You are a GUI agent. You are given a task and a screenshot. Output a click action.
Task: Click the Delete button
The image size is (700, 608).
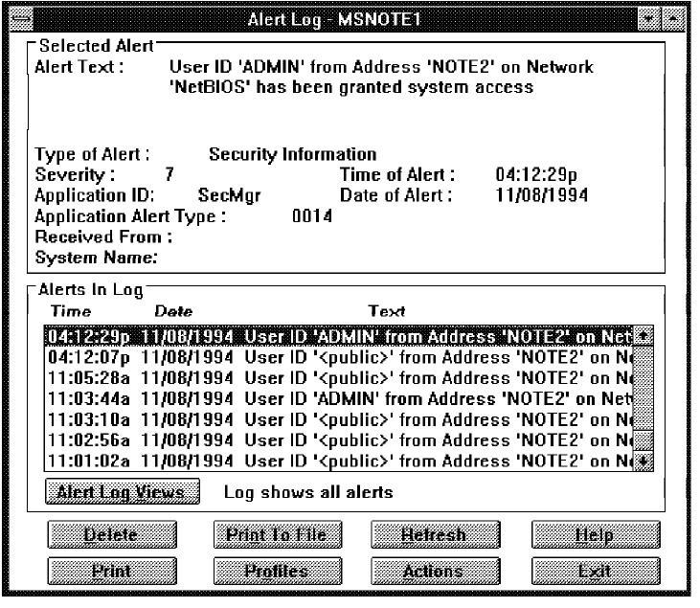pyautogui.click(x=112, y=534)
